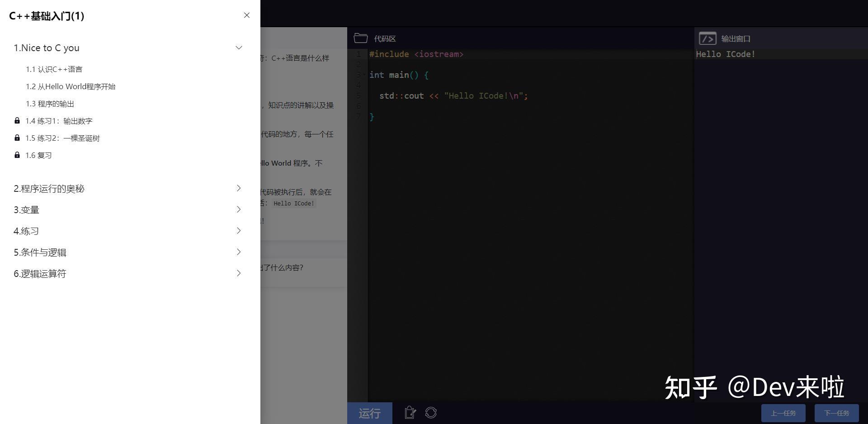Click line number 5 in the editor

coord(358,95)
